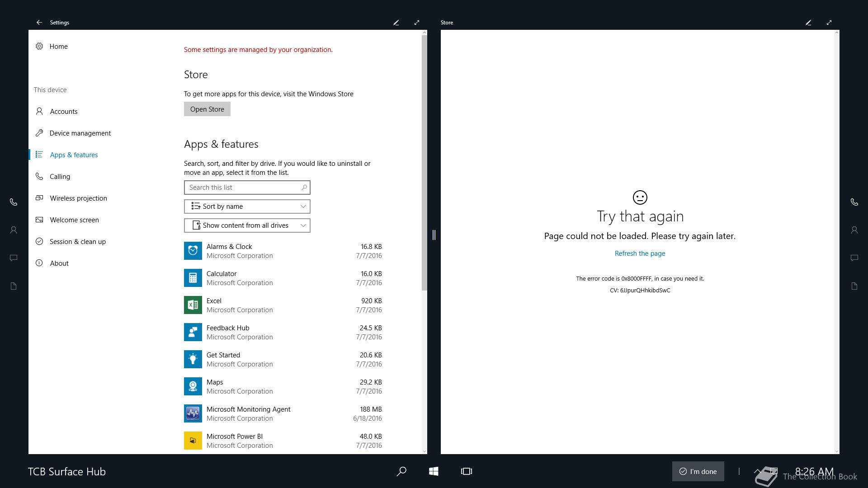Image resolution: width=868 pixels, height=488 pixels.
Task: Click the 920 KB size value
Action: (x=371, y=301)
